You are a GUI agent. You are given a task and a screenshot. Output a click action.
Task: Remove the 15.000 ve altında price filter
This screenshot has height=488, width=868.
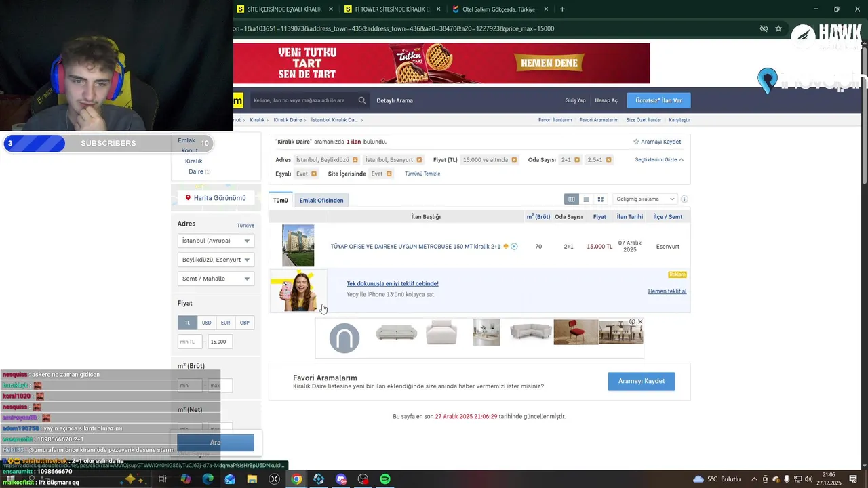(514, 160)
